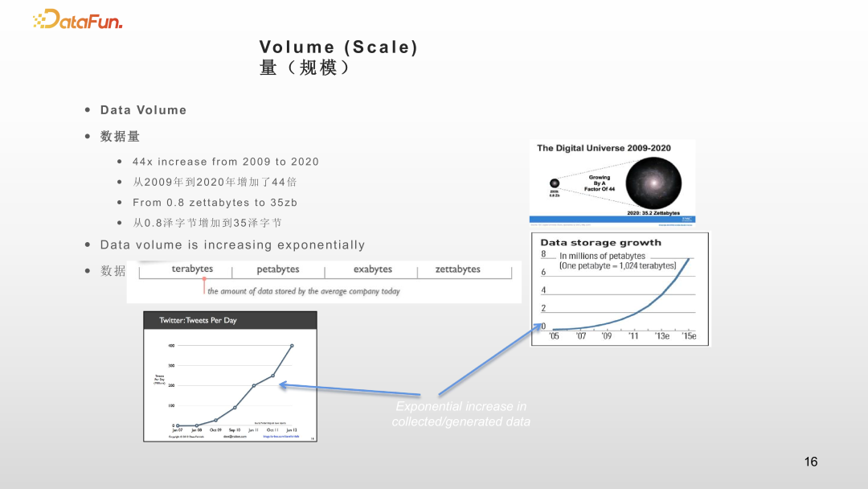Click the "petabytes" scale label
Viewport: 868px width, 489px height.
point(278,269)
